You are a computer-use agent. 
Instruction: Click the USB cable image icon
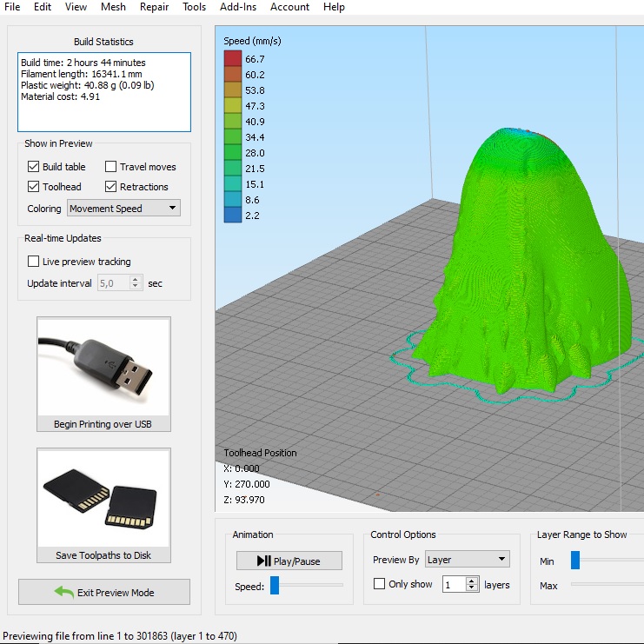point(103,366)
